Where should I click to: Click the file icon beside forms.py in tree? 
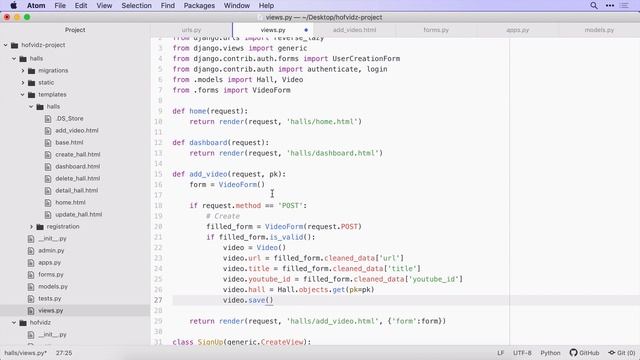tap(31, 275)
